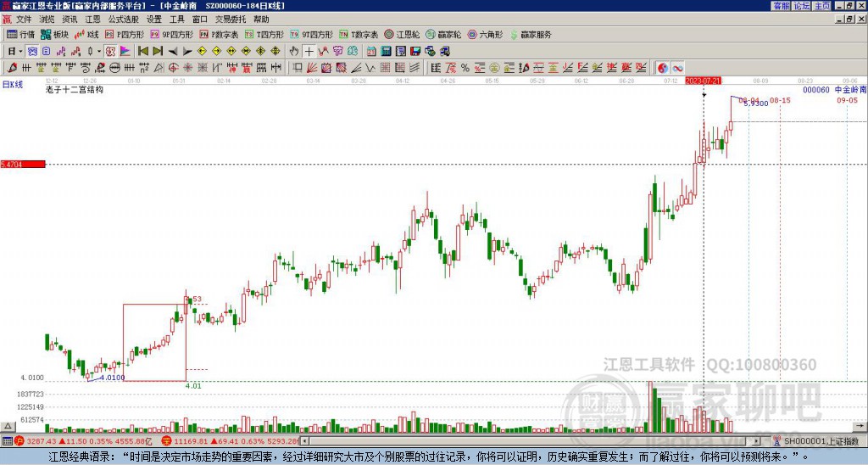This screenshot has width=868, height=465.
Task: Expand the candlestick style dropdown arrow
Action: click(x=99, y=52)
